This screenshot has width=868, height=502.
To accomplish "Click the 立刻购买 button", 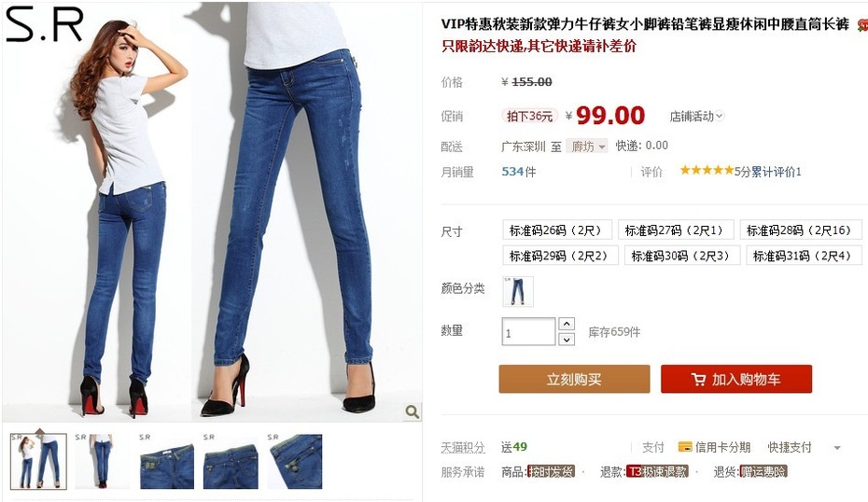I will (574, 379).
